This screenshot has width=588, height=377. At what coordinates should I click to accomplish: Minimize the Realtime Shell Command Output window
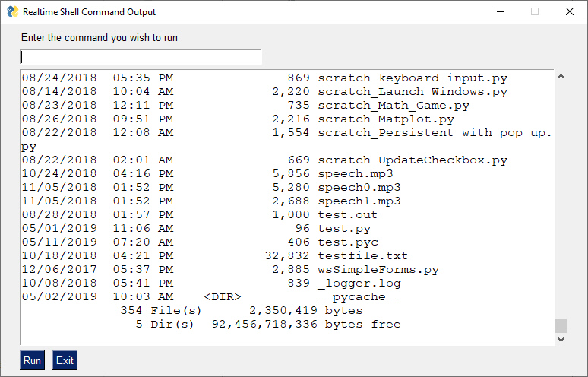click(500, 11)
